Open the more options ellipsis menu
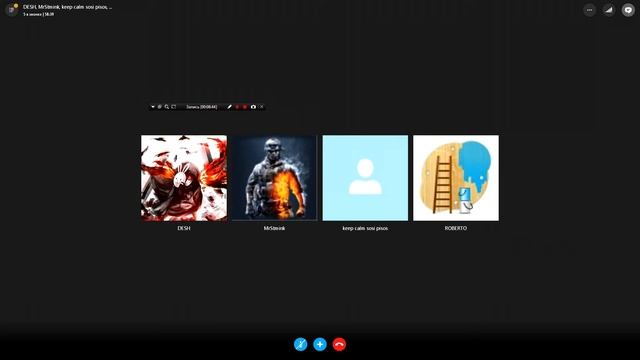640x360 pixels. click(x=589, y=10)
